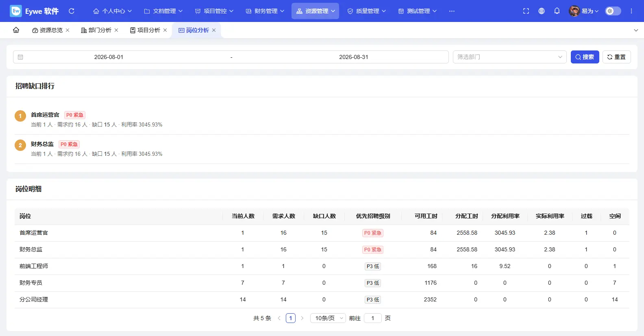Go to previous page arrow
This screenshot has height=336, width=644.
pos(279,318)
